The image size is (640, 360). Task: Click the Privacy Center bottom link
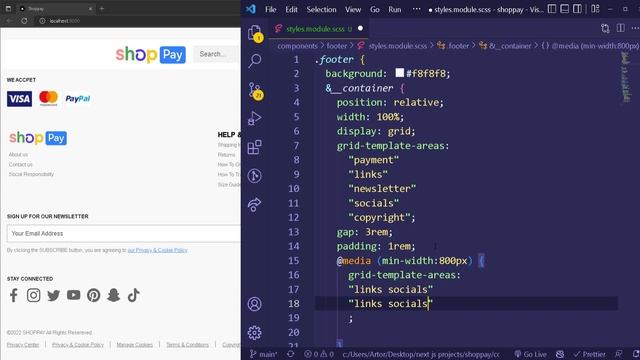pos(23,345)
